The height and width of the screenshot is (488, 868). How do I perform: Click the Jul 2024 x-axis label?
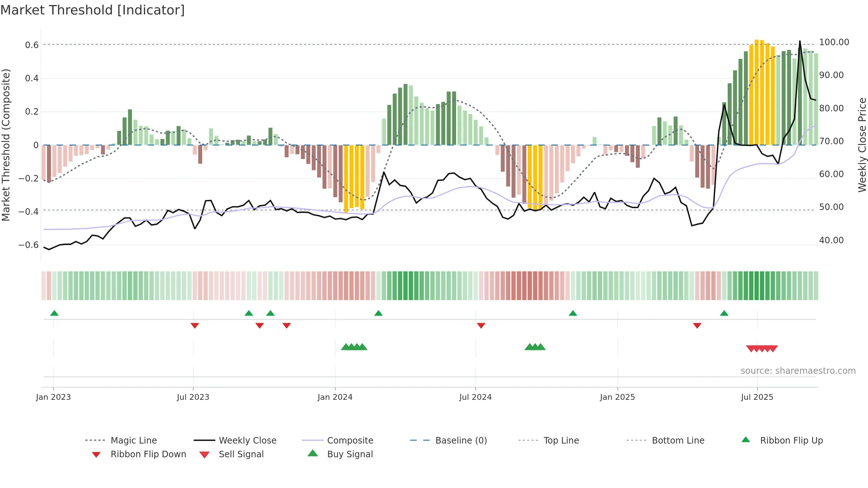(475, 397)
